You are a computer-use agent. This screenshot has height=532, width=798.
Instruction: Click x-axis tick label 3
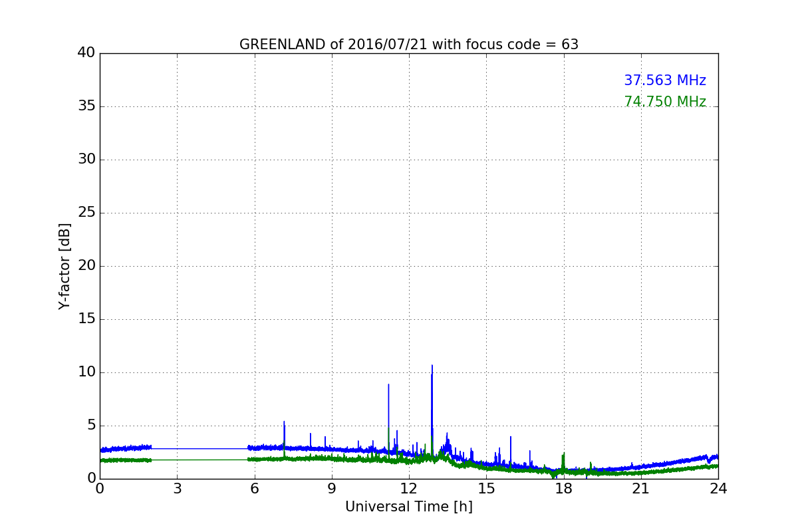(177, 489)
